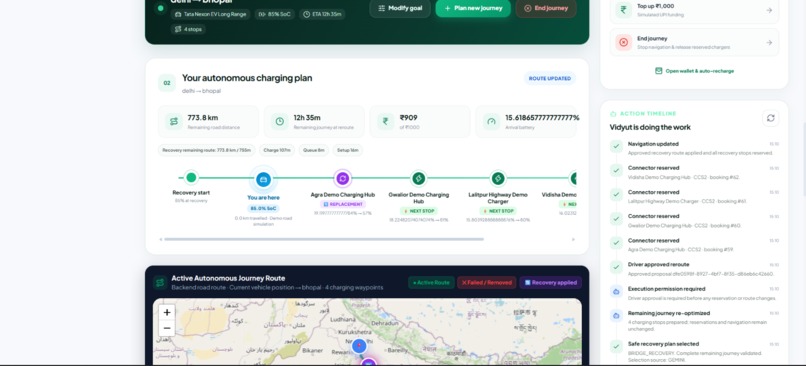Click the End journey button in the header
The height and width of the screenshot is (366, 806).
tap(546, 8)
